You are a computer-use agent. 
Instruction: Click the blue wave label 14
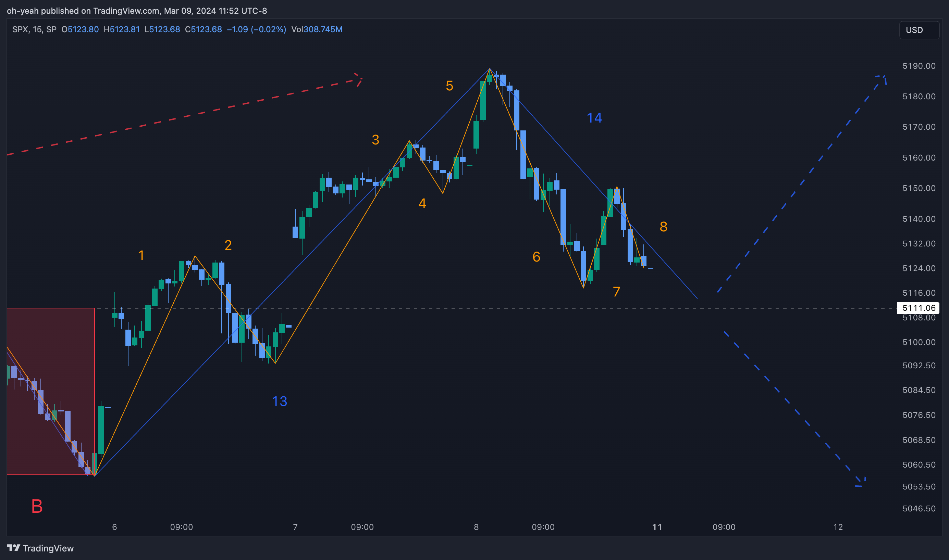594,118
